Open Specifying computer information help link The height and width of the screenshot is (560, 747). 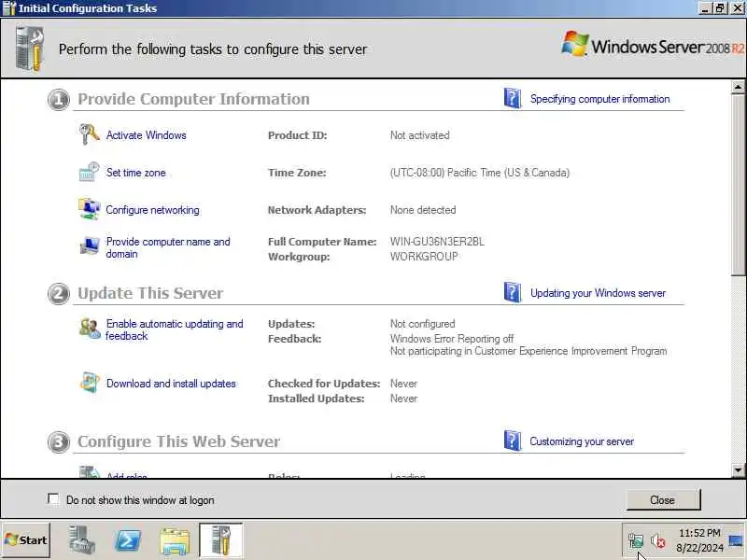pos(599,99)
